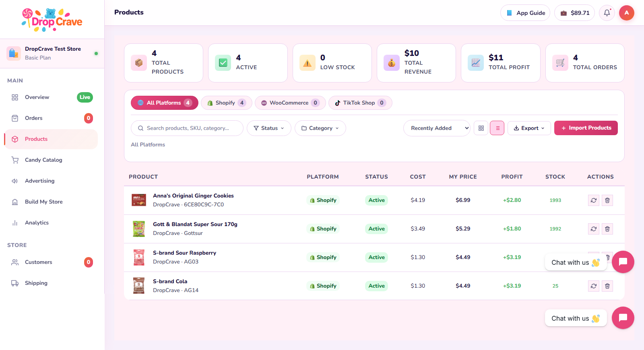Open Shipping in sidebar

tap(51, 283)
